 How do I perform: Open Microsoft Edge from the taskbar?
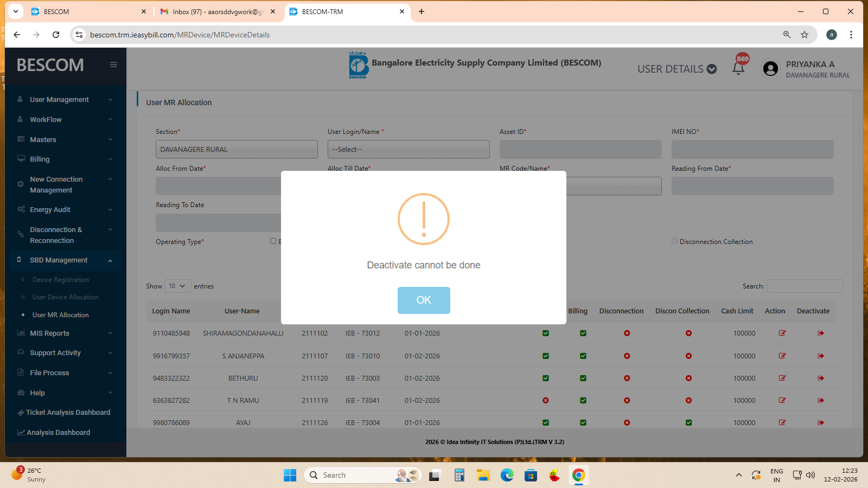click(507, 476)
